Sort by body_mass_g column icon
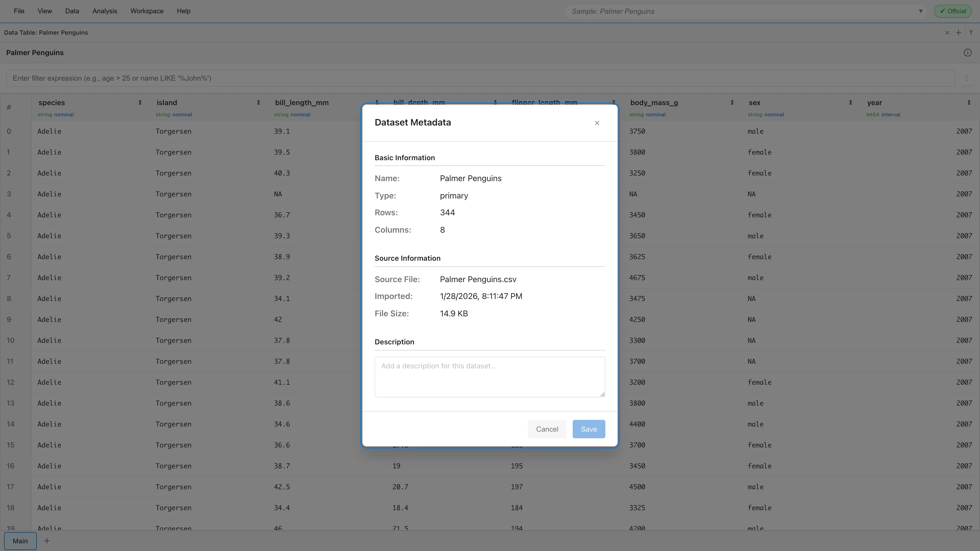The width and height of the screenshot is (980, 551). click(x=732, y=103)
